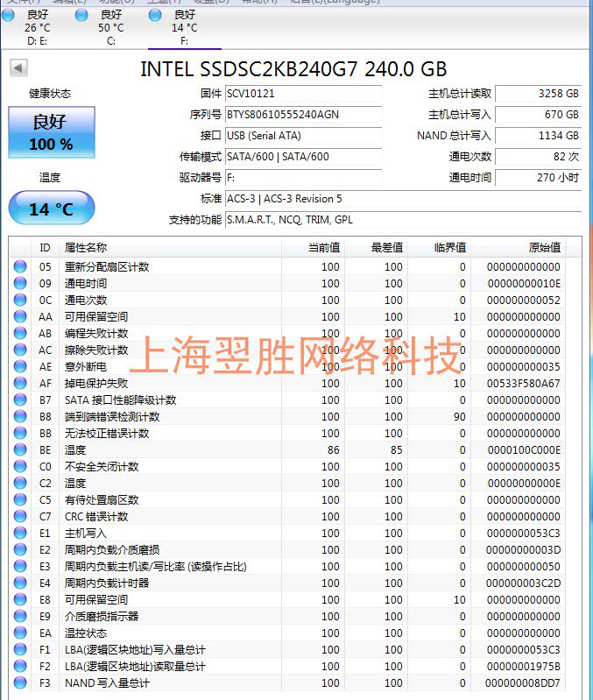Click status orb for attribute F3
Image resolution: width=593 pixels, height=700 pixels.
click(20, 682)
